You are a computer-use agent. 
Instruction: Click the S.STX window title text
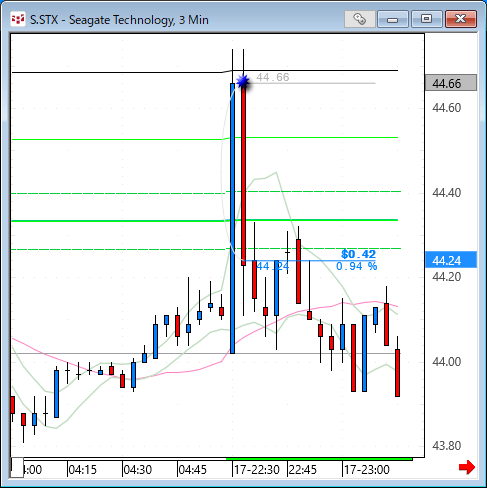[x=119, y=20]
